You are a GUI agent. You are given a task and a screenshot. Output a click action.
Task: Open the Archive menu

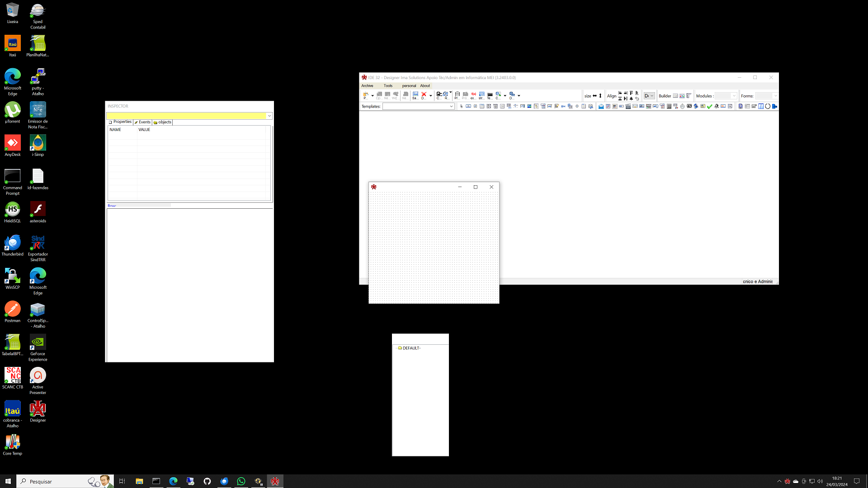coord(367,86)
